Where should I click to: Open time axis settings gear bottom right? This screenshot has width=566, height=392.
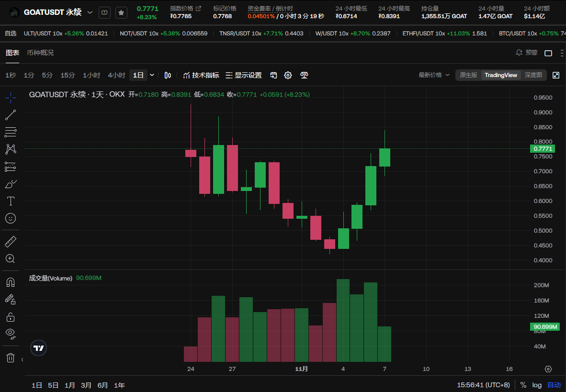click(x=548, y=369)
